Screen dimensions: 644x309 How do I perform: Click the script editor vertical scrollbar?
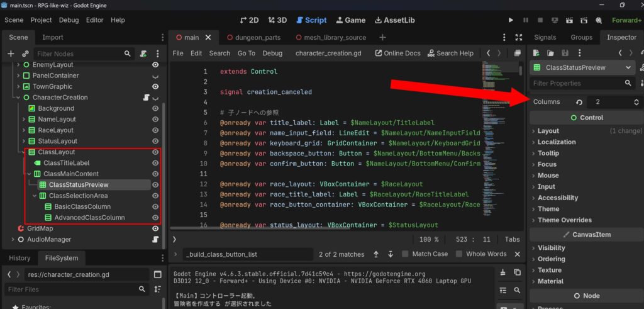[x=521, y=70]
